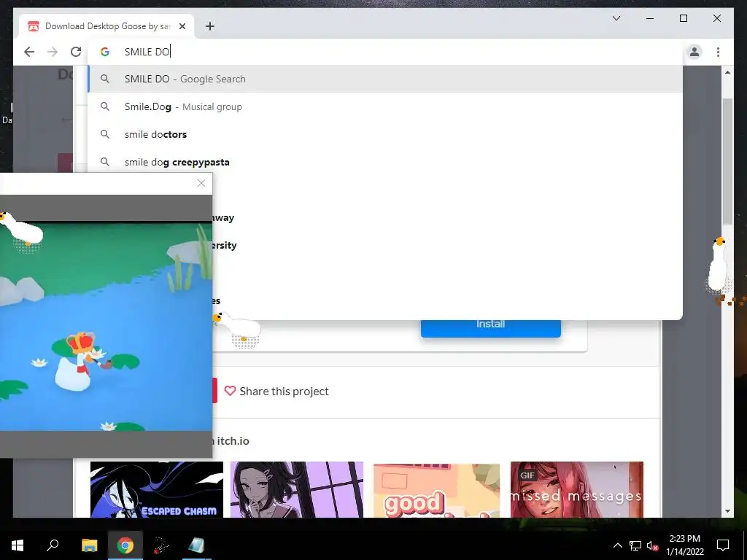Click the heart icon beside Share this project
The width and height of the screenshot is (747, 560).
230,391
